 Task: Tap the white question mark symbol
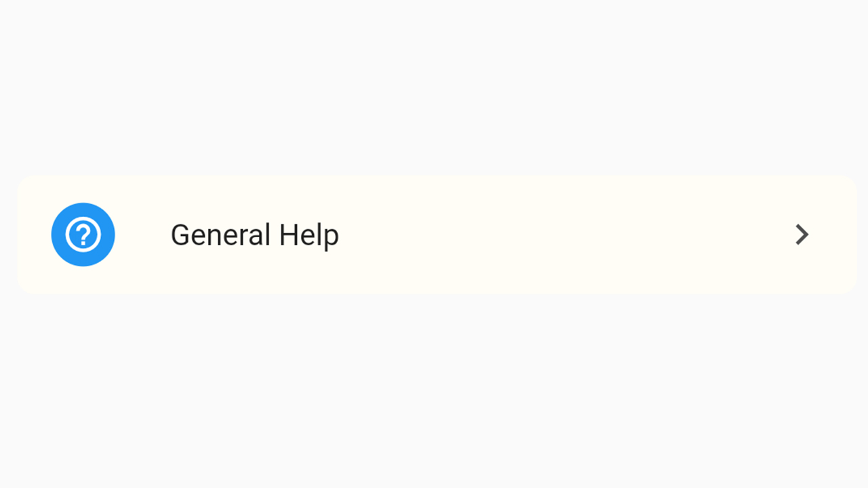point(83,235)
